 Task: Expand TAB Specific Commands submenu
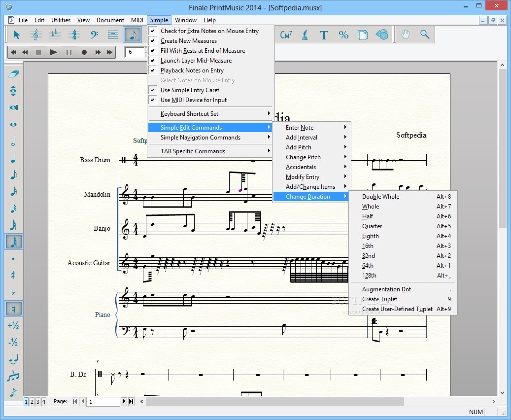coord(210,151)
